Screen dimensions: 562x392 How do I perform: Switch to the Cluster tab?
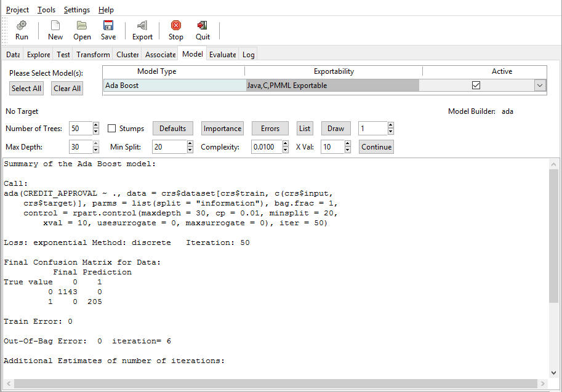[x=127, y=55]
